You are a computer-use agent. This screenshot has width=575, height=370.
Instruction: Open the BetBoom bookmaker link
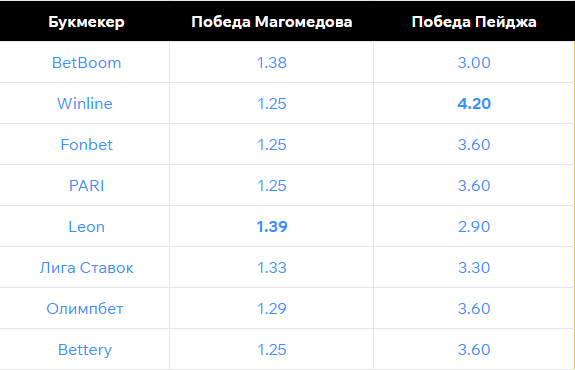pos(87,63)
